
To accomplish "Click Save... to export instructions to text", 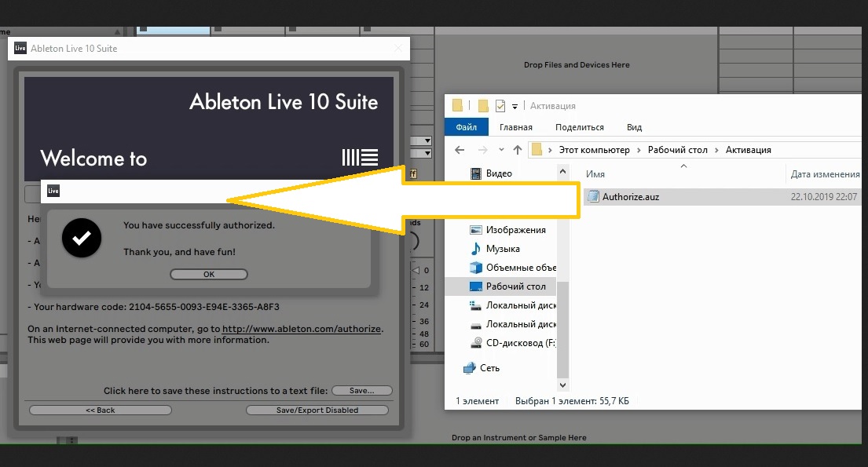I will tap(361, 390).
